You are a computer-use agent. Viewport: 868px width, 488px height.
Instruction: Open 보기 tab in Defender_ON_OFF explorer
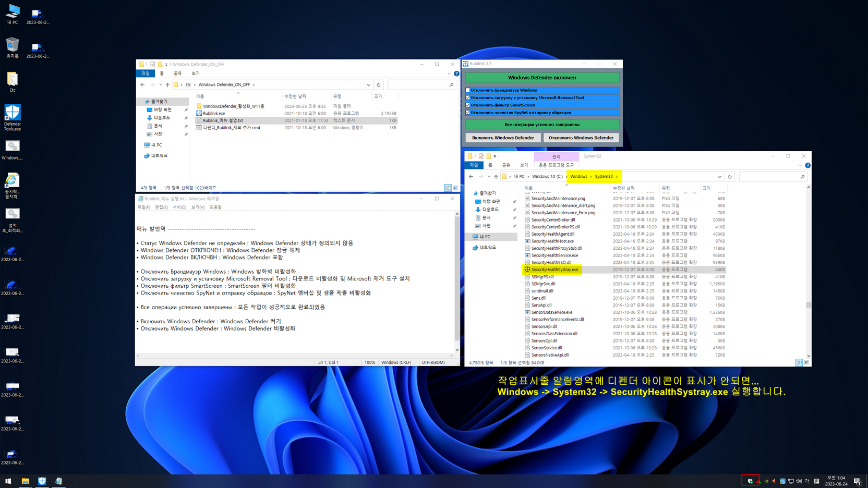(196, 74)
